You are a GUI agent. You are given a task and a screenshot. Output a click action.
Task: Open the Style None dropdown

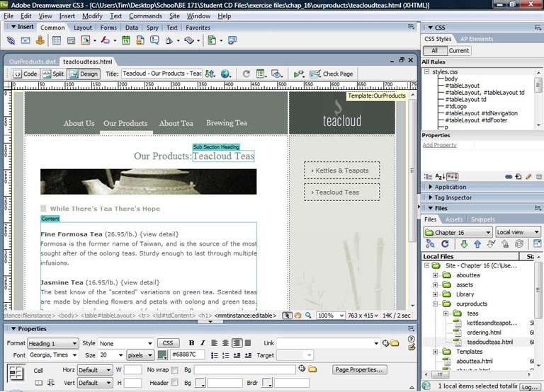125,343
